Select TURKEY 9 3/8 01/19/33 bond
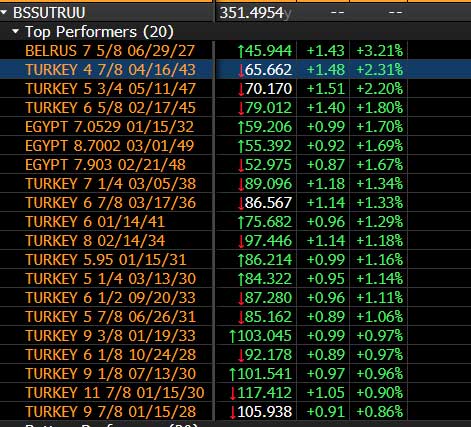Image resolution: width=471 pixels, height=427 pixels. coord(110,336)
